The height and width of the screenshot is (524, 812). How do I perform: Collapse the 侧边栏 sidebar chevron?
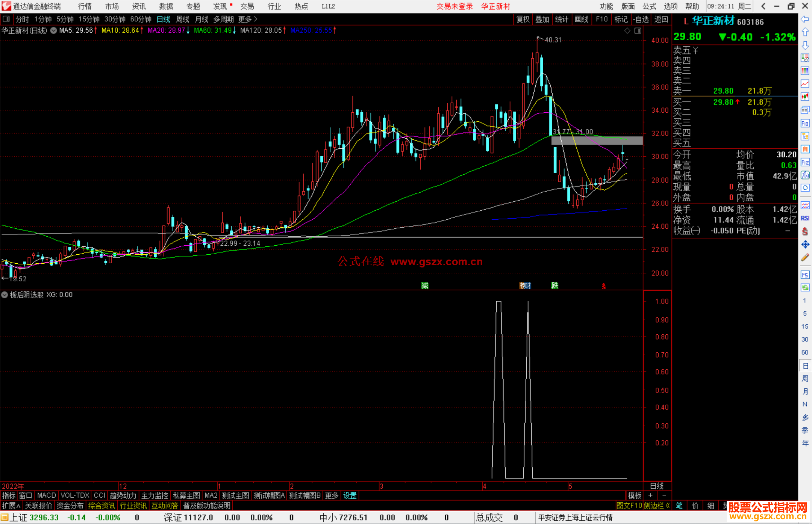pos(667,506)
